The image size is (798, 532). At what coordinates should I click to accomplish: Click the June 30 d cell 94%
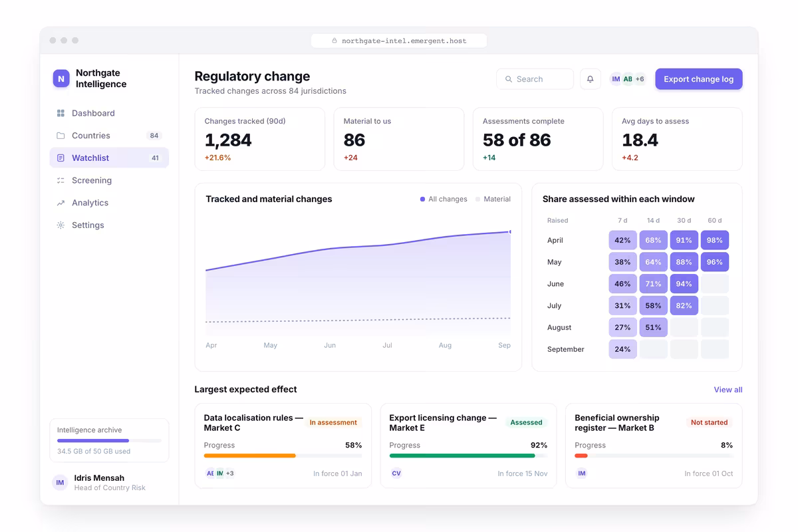click(x=684, y=284)
